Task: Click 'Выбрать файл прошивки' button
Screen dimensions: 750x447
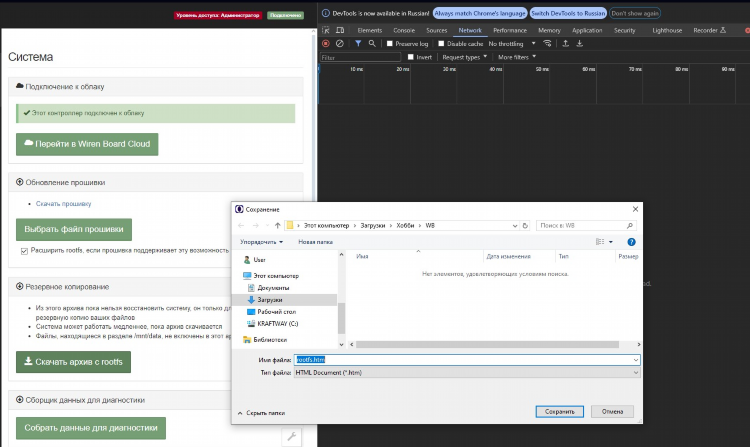Action: click(74, 229)
